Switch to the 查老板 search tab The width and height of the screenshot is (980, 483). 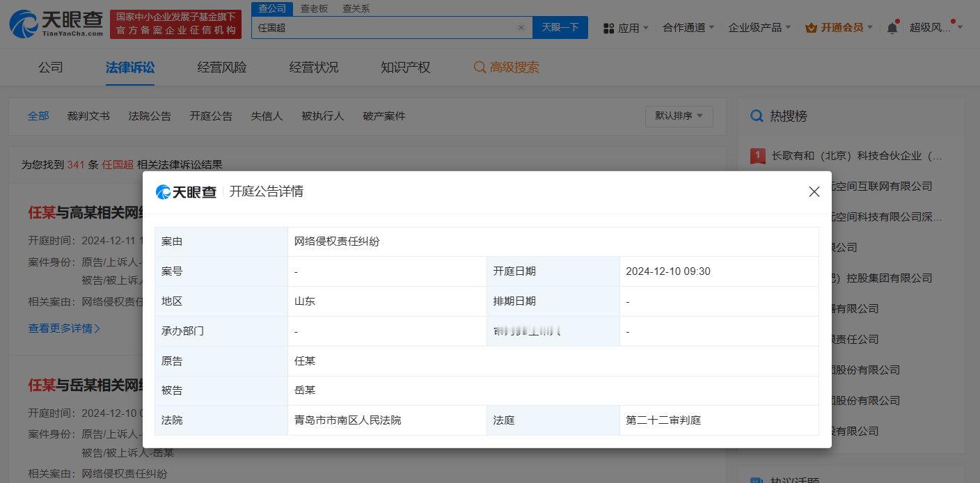[x=314, y=8]
